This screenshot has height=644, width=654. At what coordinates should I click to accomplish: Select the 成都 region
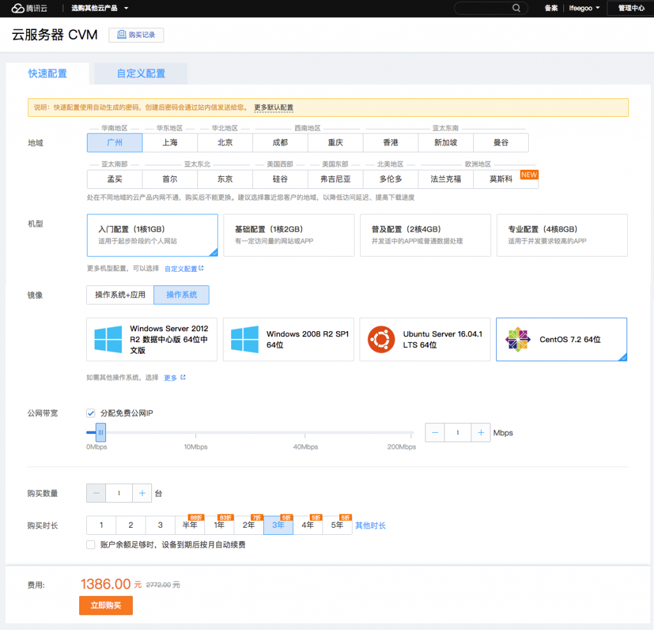click(x=280, y=142)
